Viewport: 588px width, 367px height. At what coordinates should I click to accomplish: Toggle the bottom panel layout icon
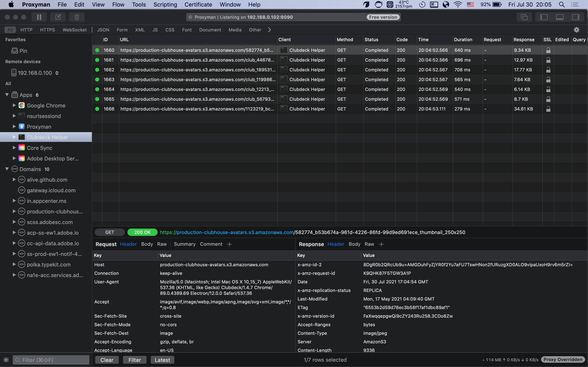(x=560, y=17)
